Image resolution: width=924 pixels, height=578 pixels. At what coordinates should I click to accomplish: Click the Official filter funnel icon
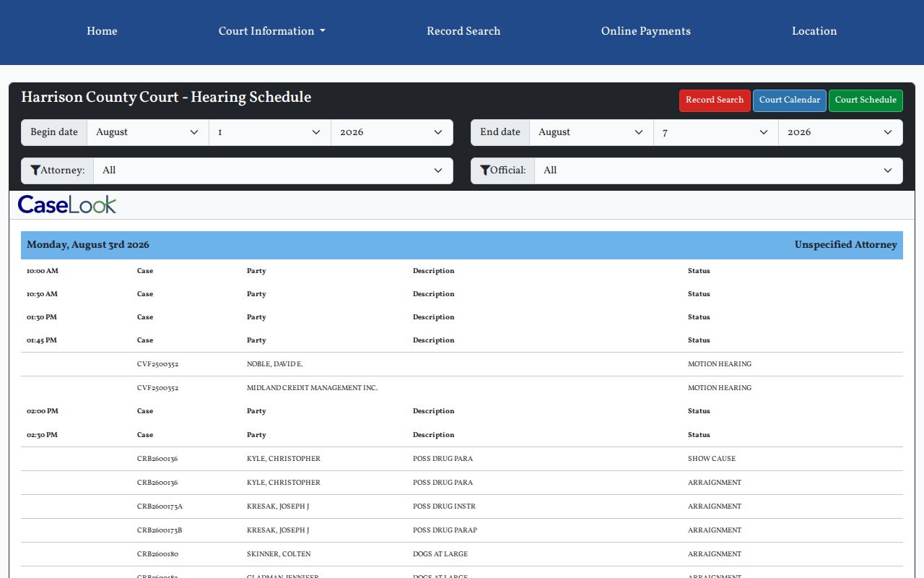485,171
